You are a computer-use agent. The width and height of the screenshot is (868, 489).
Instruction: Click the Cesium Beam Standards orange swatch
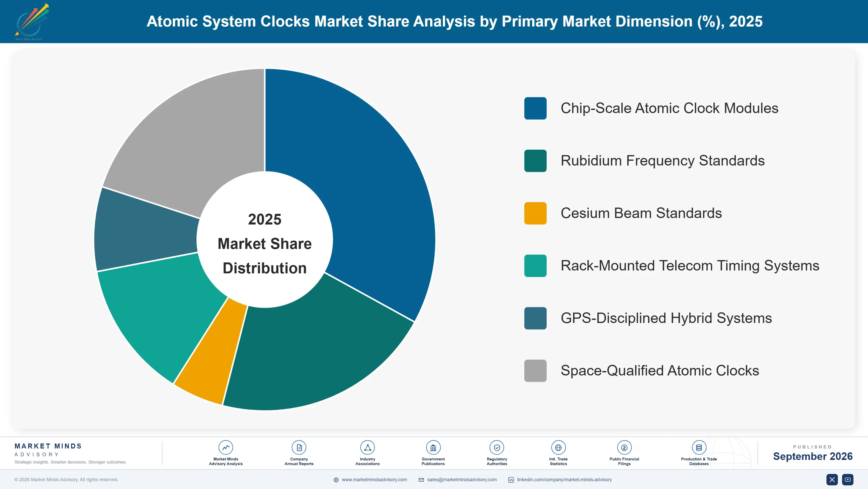[535, 213]
